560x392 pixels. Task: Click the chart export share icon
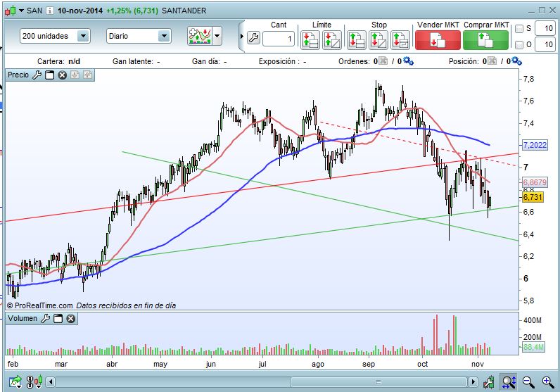tap(15, 382)
